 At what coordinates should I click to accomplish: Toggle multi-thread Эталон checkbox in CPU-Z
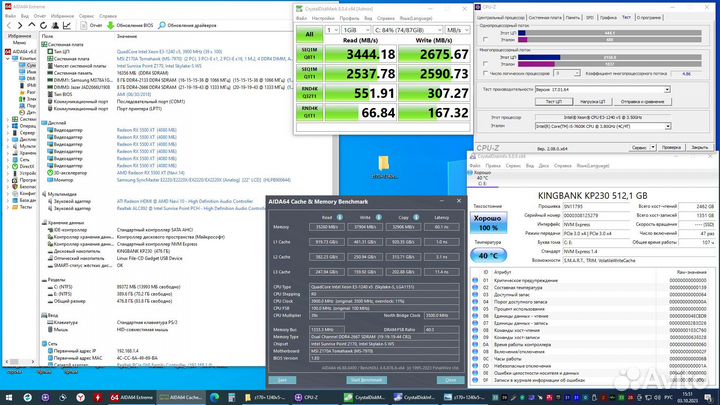coord(485,64)
